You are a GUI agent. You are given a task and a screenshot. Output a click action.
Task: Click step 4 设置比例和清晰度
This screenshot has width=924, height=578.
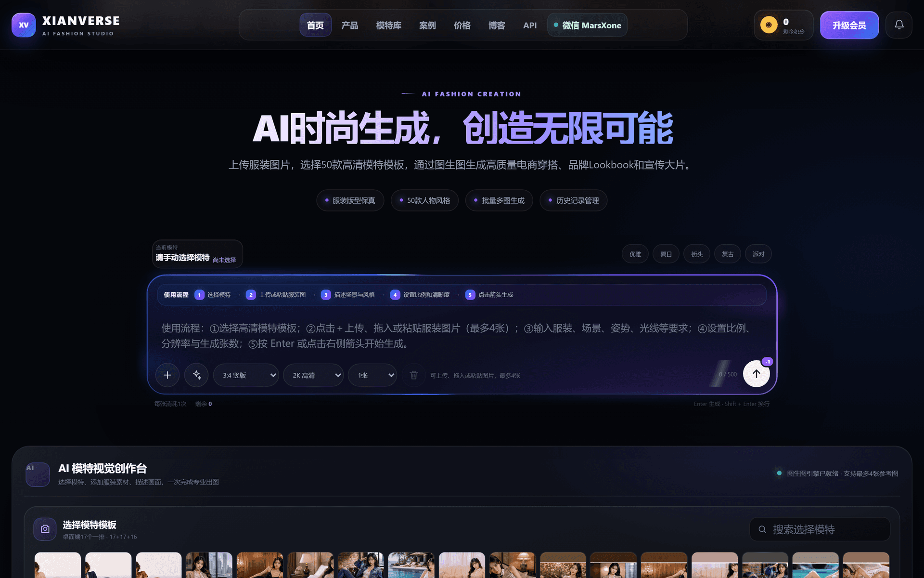[x=420, y=295]
